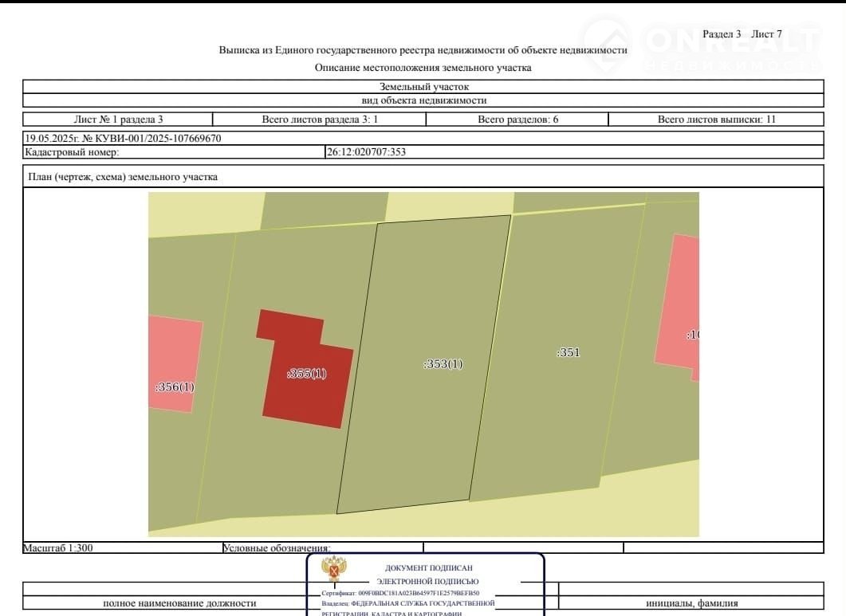Click the инициалы, фамилия field

(x=691, y=603)
